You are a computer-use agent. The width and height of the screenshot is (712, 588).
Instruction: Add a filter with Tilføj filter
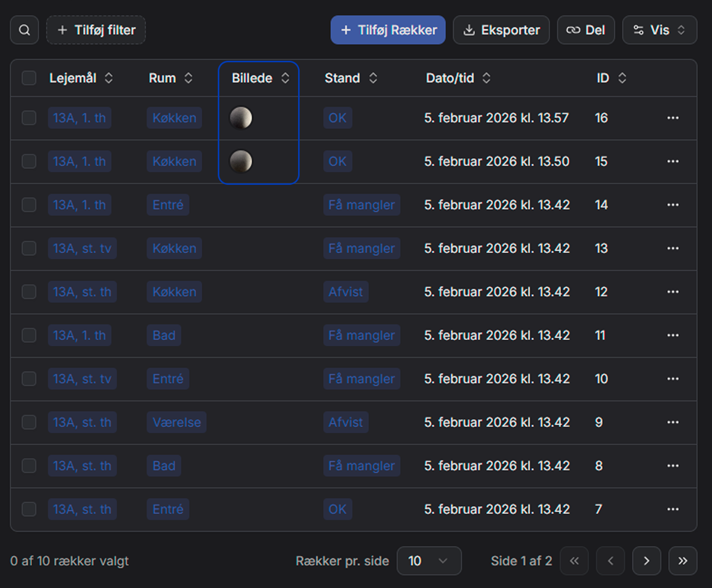[96, 30]
